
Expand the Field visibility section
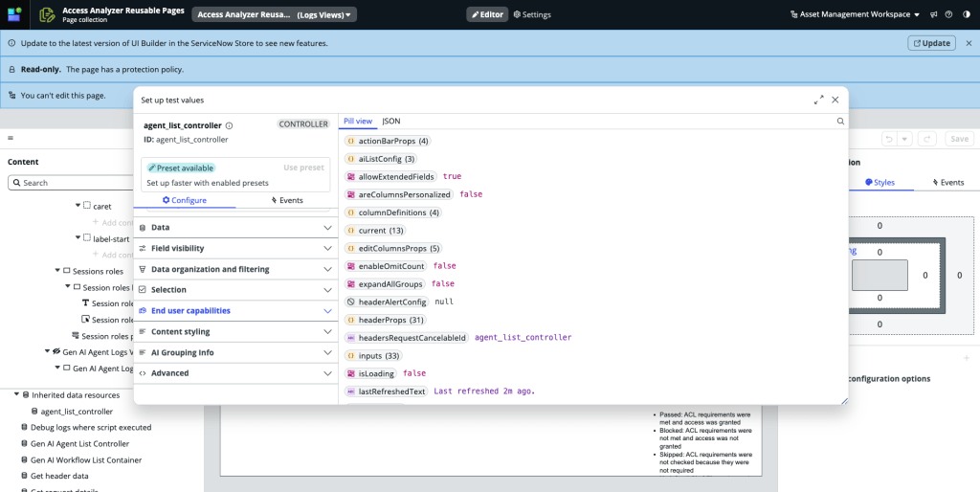point(235,248)
